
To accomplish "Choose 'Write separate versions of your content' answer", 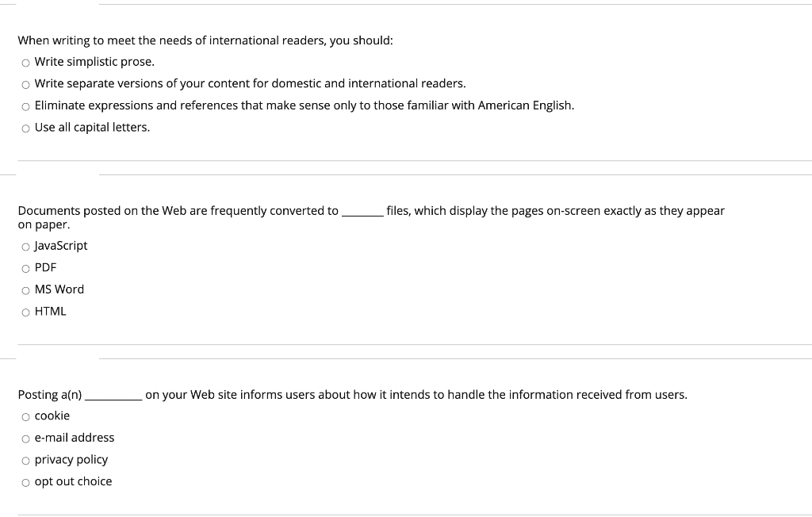I will click(x=25, y=83).
